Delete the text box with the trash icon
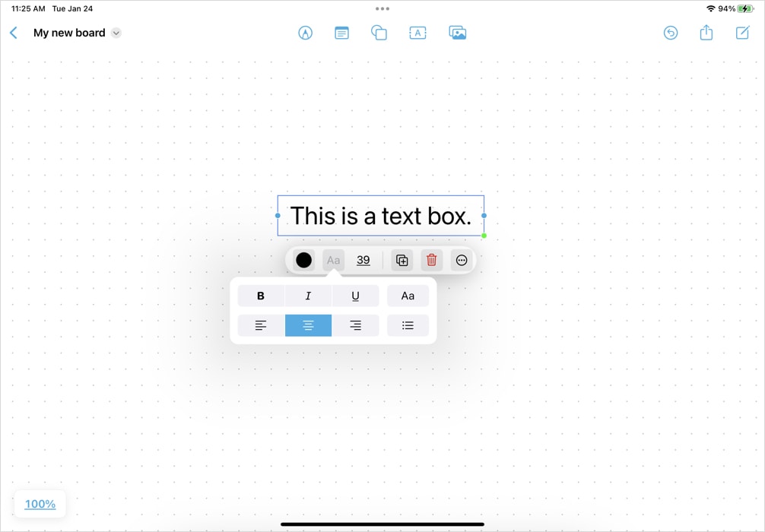The image size is (765, 532). 431,260
